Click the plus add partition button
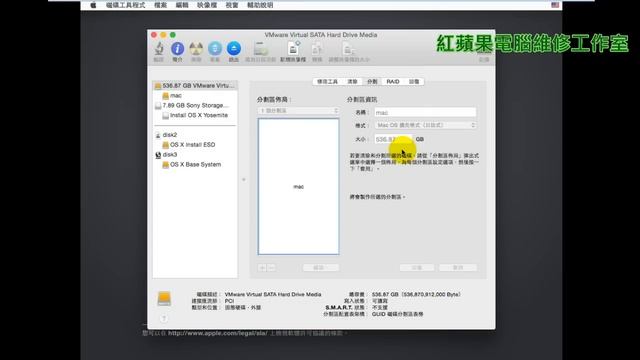Viewport: 640px width, 360px height. [262, 268]
